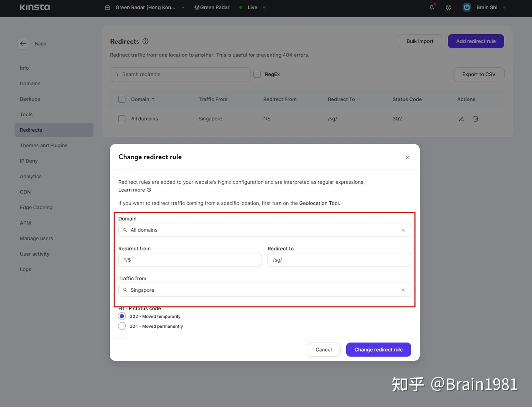Clear the Domain field with its X icon
The height and width of the screenshot is (407, 532).
[403, 230]
